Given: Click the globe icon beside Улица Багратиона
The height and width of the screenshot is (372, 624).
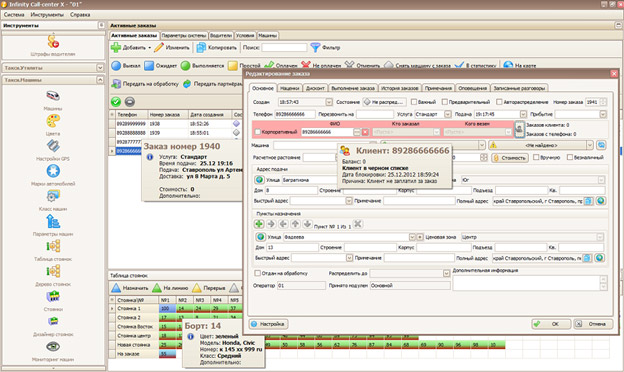Looking at the screenshot, I should click(259, 180).
